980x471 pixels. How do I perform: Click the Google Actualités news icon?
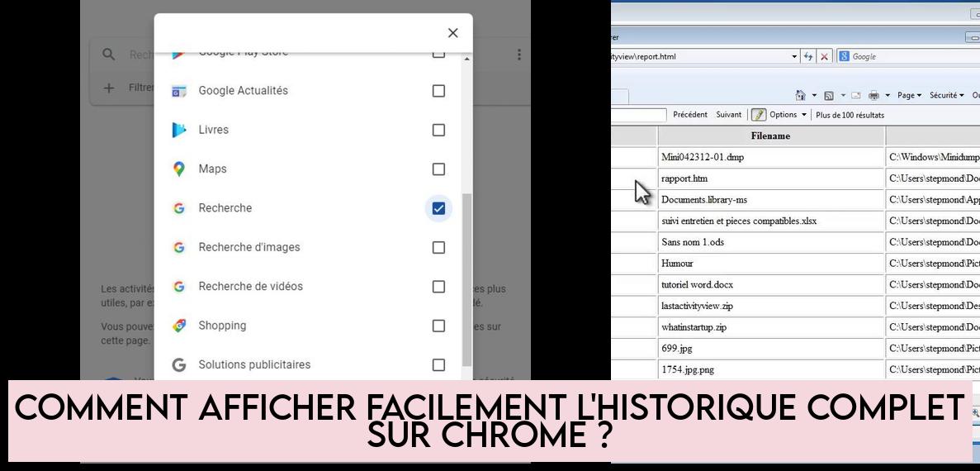(x=179, y=92)
